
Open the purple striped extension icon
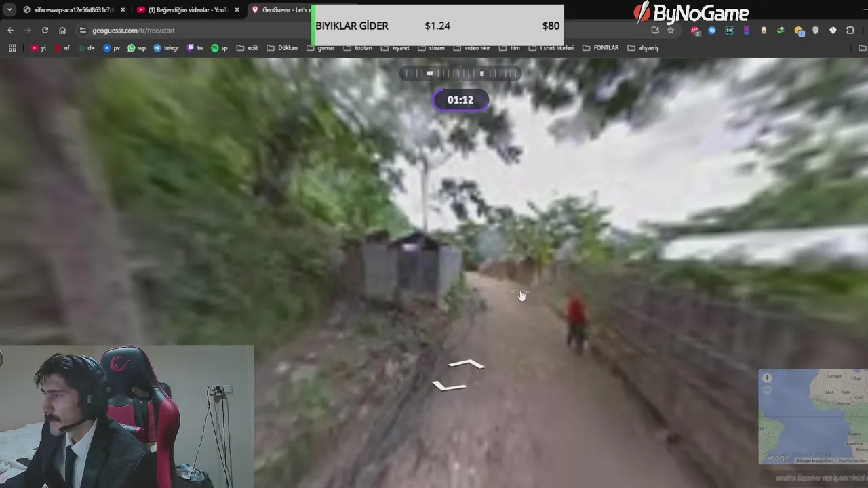(747, 30)
